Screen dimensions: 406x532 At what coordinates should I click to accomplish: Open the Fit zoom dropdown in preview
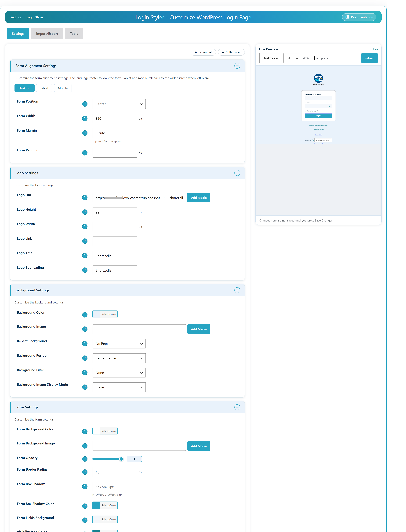[292, 58]
